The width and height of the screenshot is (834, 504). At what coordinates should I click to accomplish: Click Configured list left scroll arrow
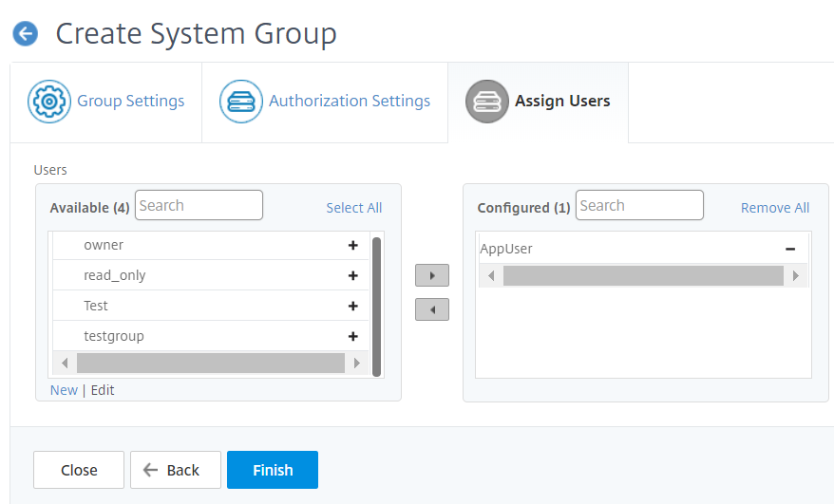(x=491, y=275)
